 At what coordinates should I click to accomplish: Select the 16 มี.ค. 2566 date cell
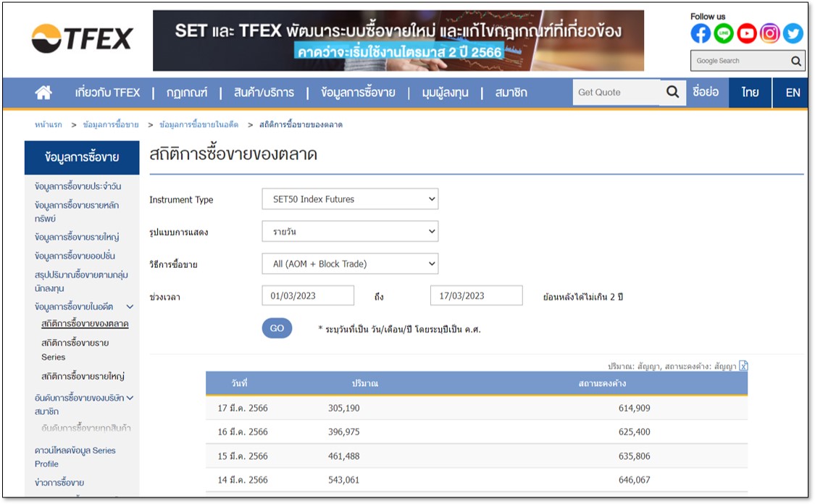pyautogui.click(x=243, y=432)
